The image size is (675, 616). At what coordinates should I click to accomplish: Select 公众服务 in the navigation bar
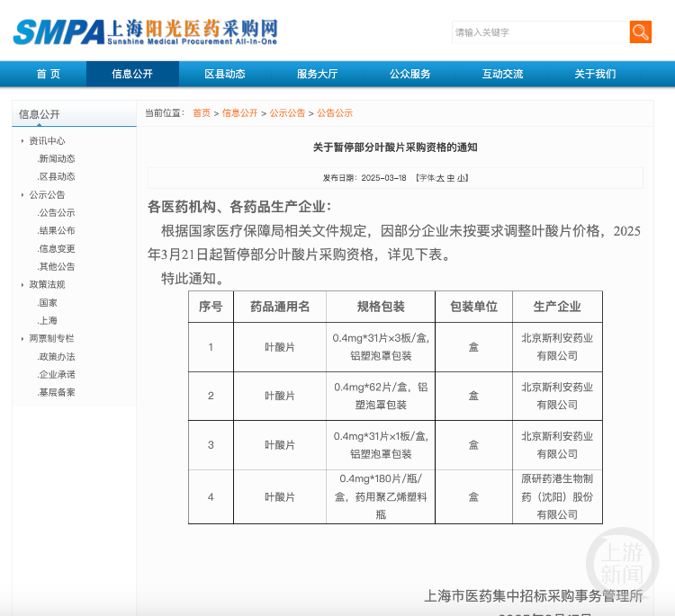pos(409,74)
